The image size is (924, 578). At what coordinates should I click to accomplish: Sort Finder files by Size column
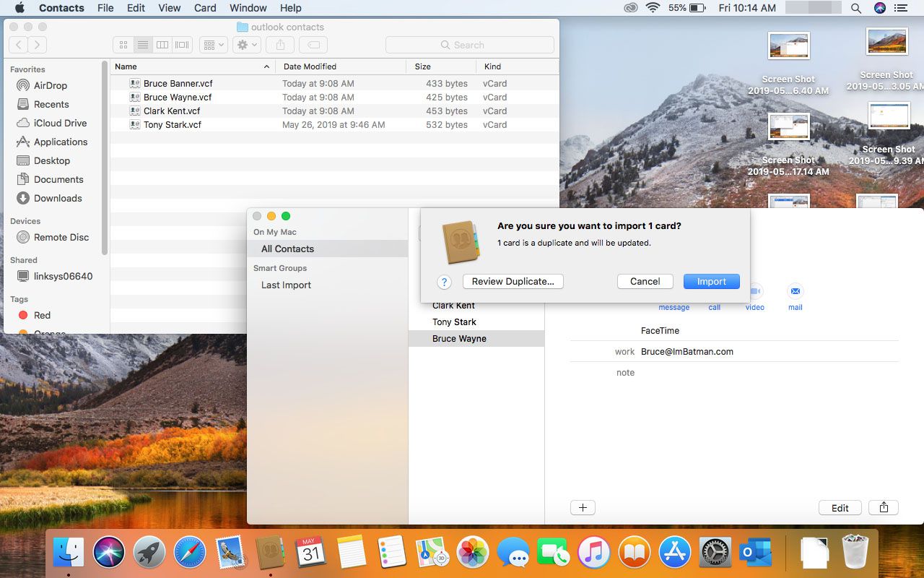click(x=441, y=66)
